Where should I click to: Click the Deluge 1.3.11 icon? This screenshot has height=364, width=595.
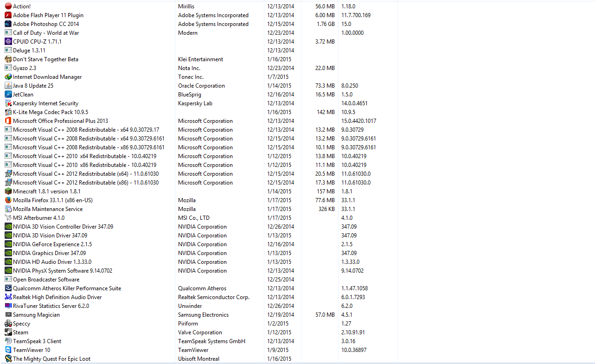pos(8,51)
